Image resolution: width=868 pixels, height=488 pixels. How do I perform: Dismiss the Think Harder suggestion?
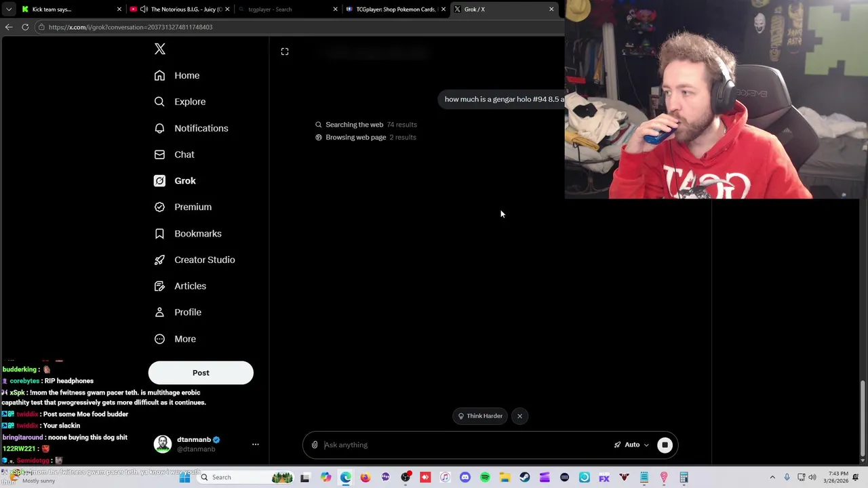click(519, 416)
